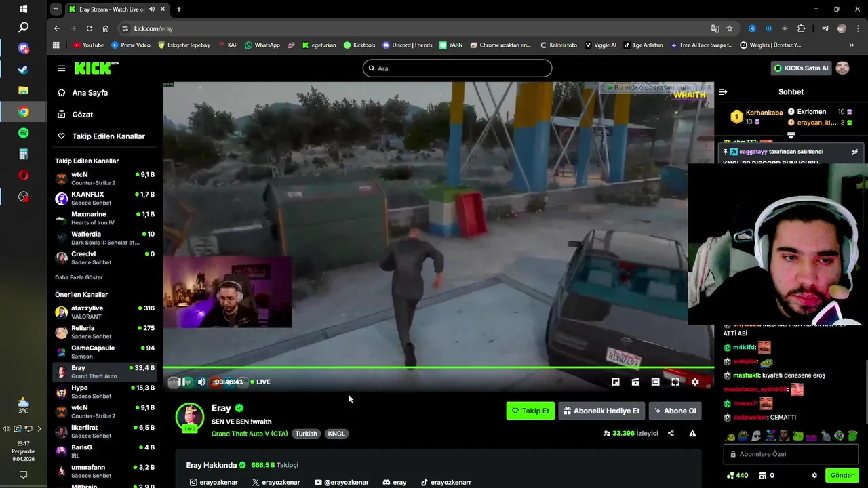Image resolution: width=868 pixels, height=488 pixels.
Task: Open Eray's TikTok erayozkenarr link
Action: [446, 483]
